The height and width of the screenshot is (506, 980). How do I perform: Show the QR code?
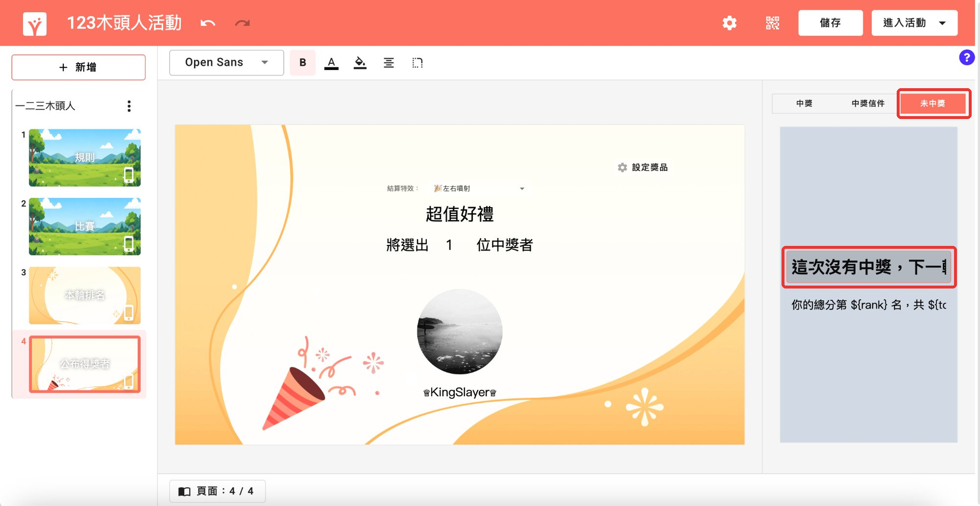772,23
